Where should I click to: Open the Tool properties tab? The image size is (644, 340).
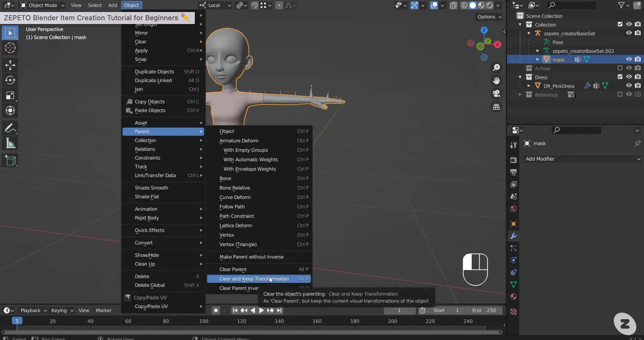513,145
